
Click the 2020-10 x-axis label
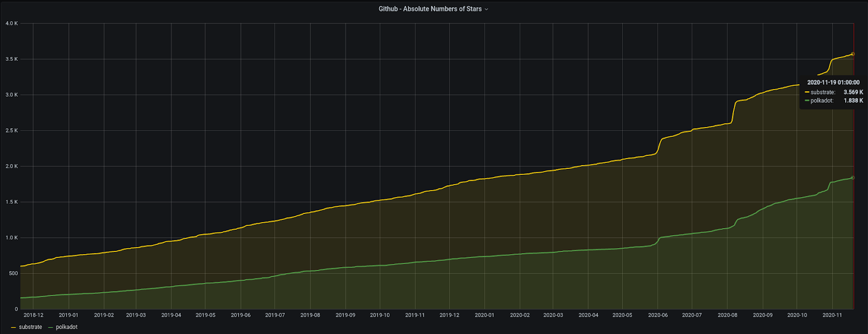[797, 315]
